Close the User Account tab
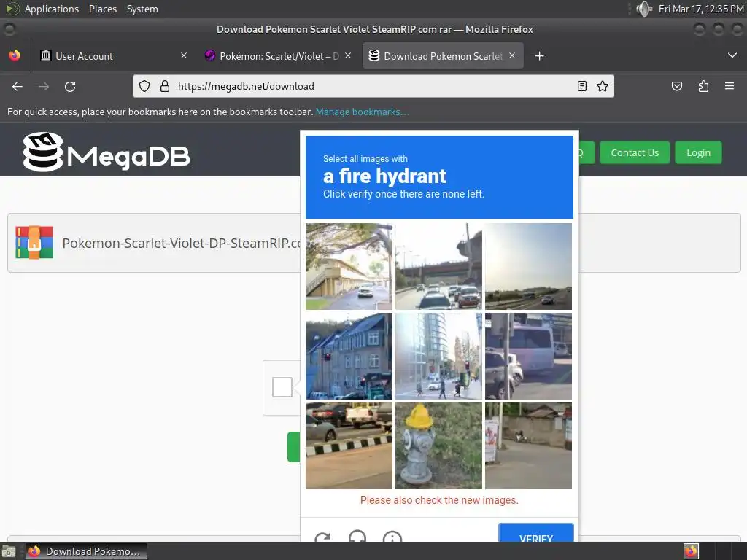 [184, 55]
